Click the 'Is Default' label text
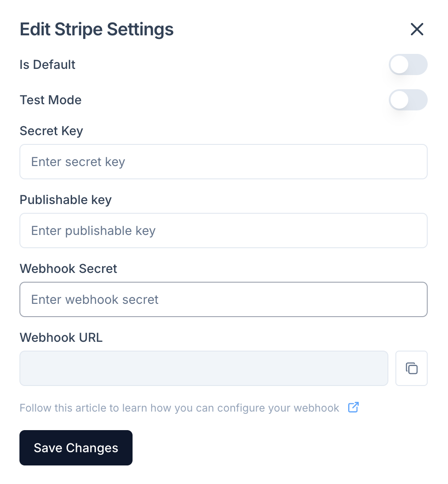The width and height of the screenshot is (448, 484). [48, 65]
